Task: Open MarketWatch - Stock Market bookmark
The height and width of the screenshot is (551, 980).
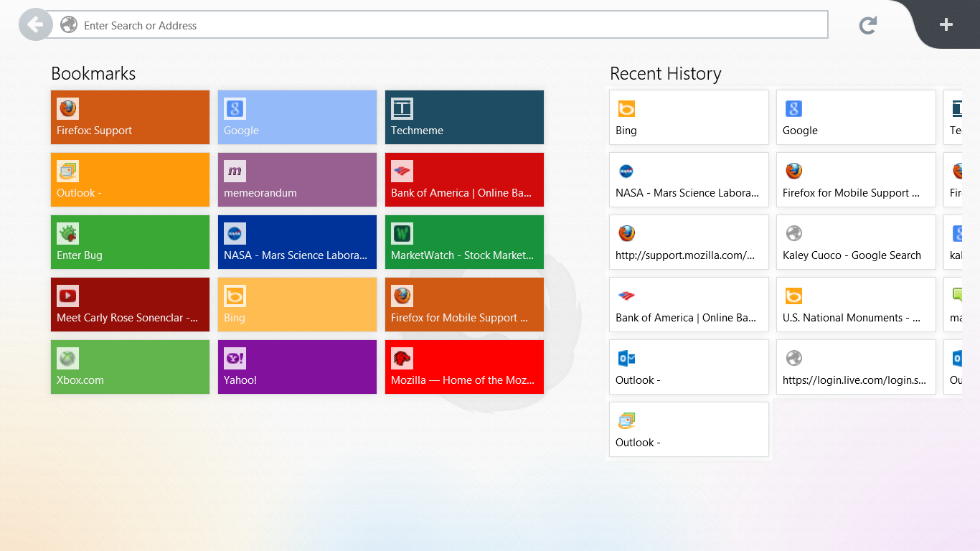Action: [x=464, y=242]
